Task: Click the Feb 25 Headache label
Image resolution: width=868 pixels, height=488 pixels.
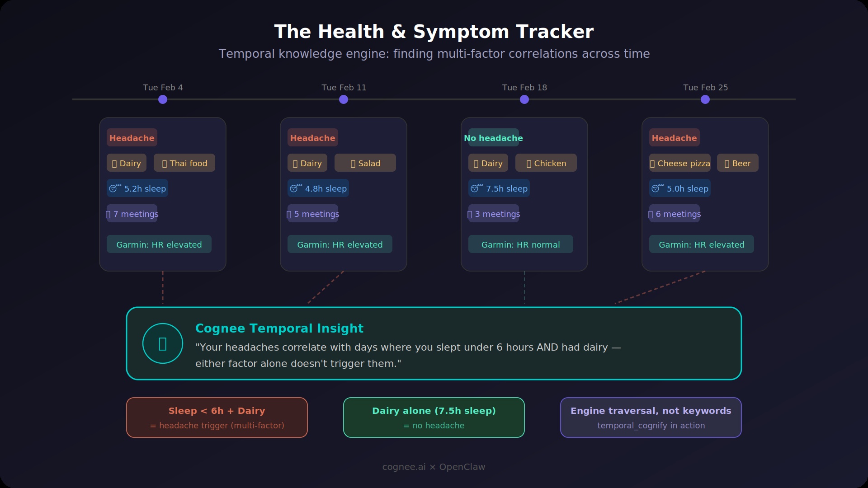Action: click(674, 138)
